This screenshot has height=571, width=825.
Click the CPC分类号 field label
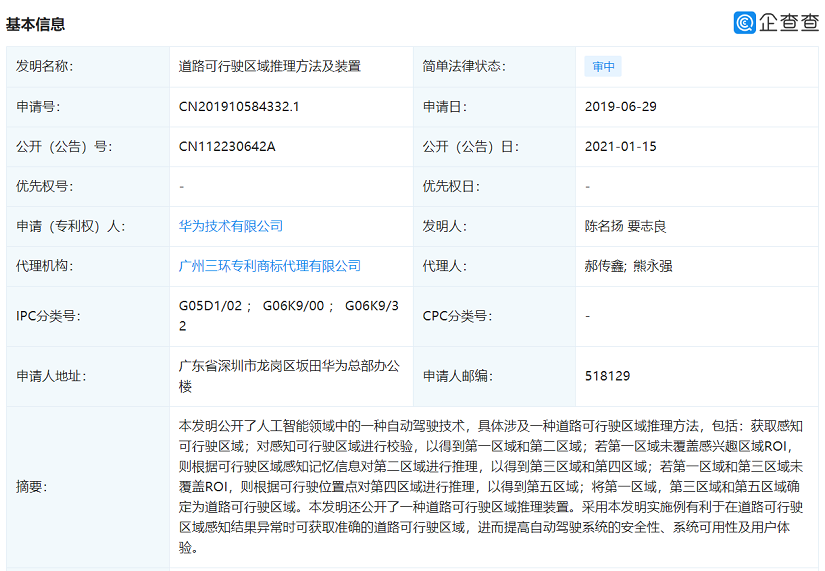click(458, 316)
